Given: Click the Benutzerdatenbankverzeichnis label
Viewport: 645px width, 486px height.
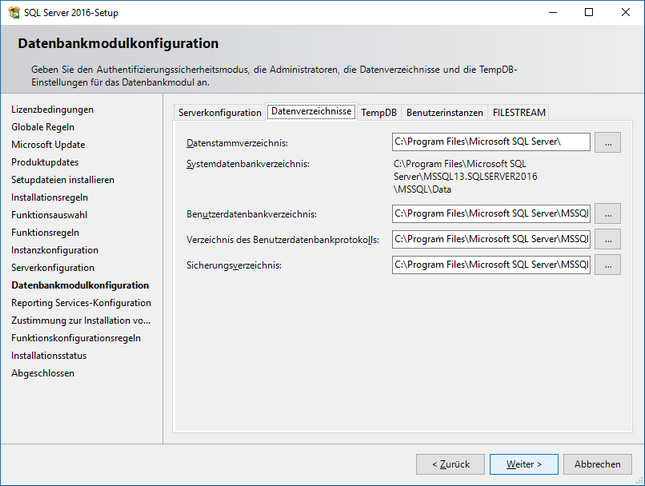Looking at the screenshot, I should (x=251, y=214).
